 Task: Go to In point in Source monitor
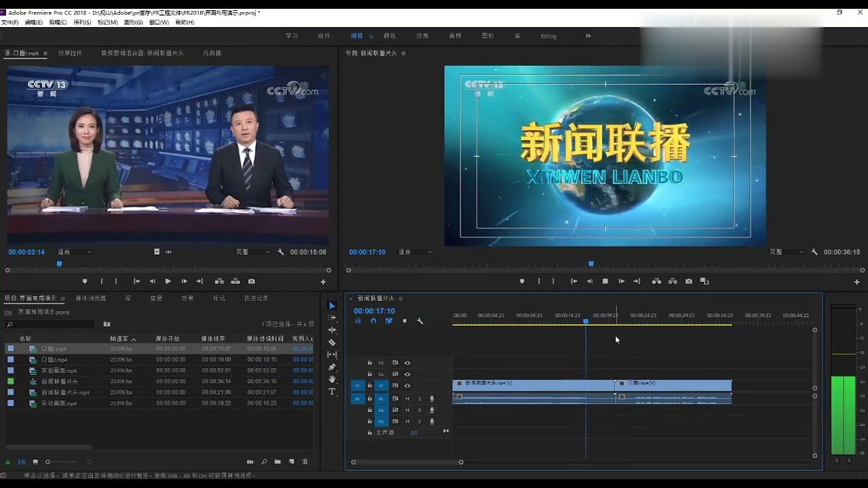[136, 281]
